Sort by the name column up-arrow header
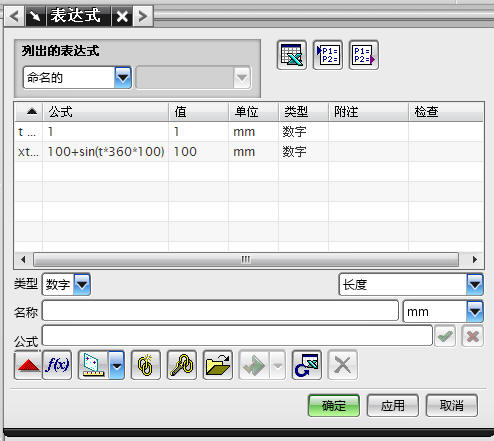This screenshot has height=441, width=494. tap(29, 112)
